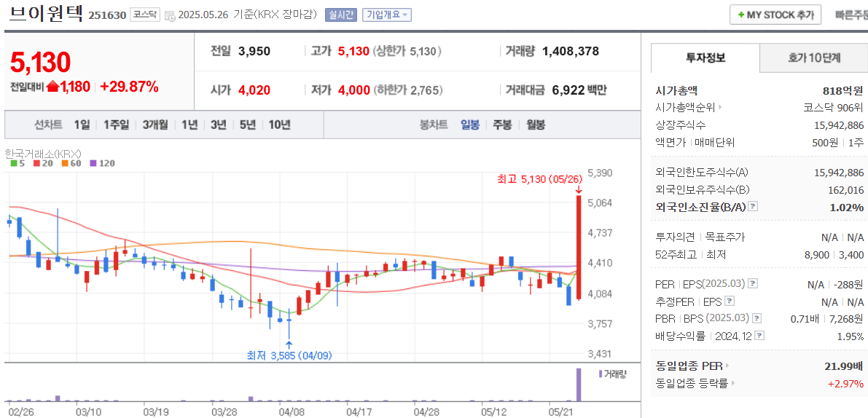Screen dimensions: 868x418
Task: Select the 1년 line chart period
Action: (189, 125)
